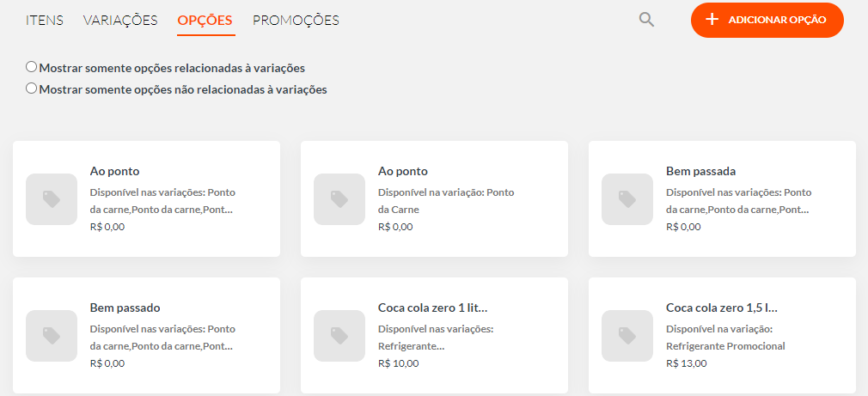Image resolution: width=868 pixels, height=396 pixels.
Task: Select Mostrar somente opções relacionadas à variações
Action: click(32, 67)
